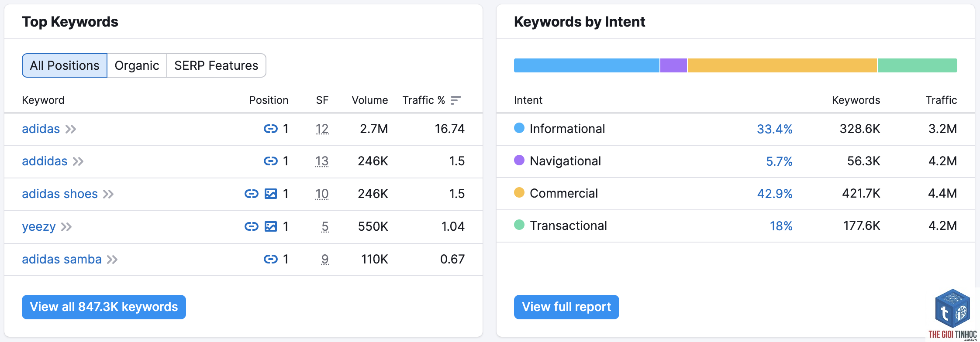980x342 pixels.
Task: Click the Position column header
Action: coord(269,100)
